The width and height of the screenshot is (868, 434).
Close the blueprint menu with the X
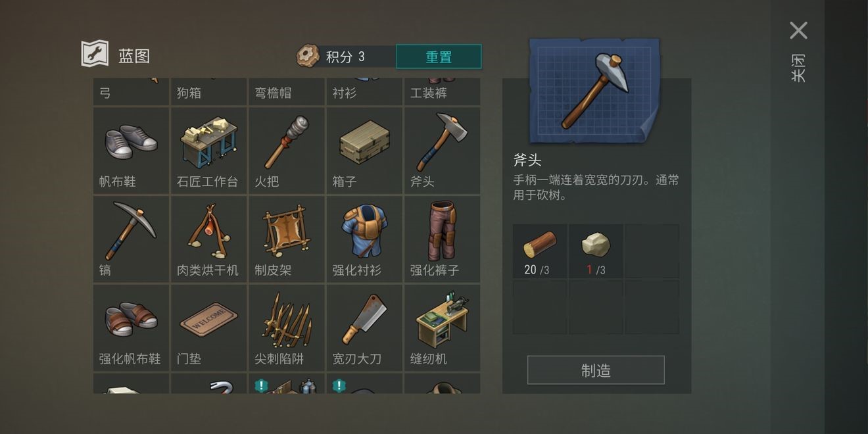coord(798,30)
